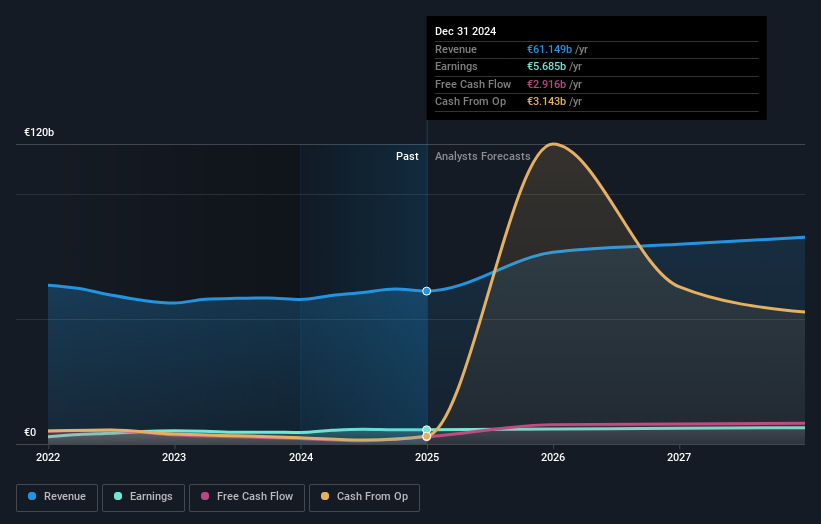
Task: Click the €5.685b earnings value
Action: click(x=546, y=66)
